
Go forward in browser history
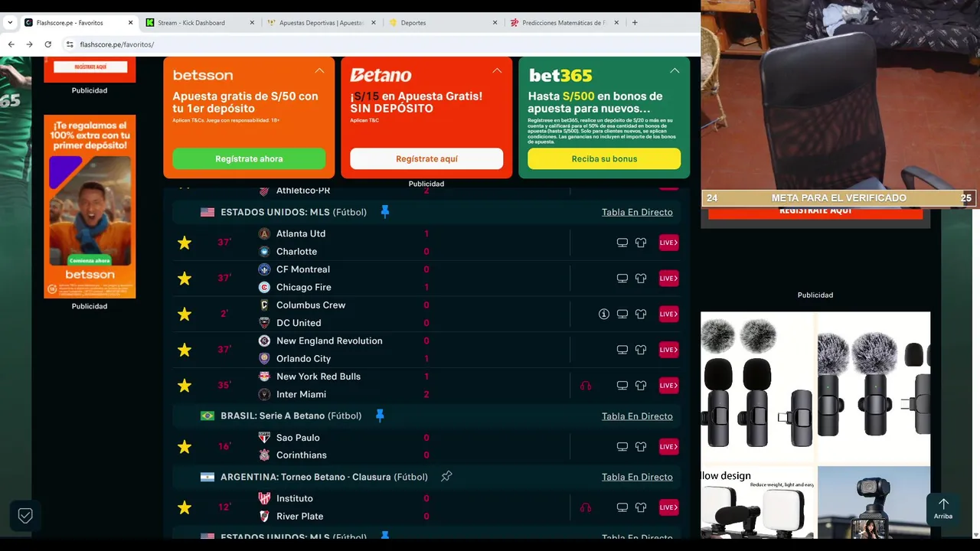click(x=29, y=44)
